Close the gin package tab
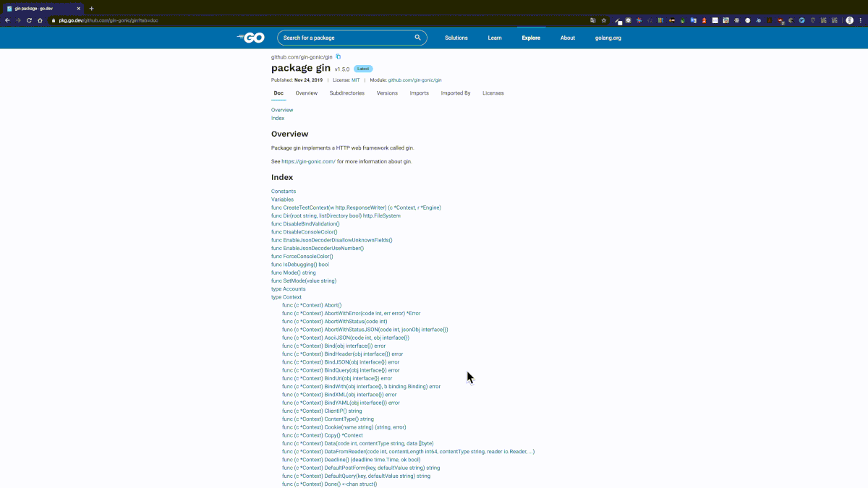 [x=80, y=8]
